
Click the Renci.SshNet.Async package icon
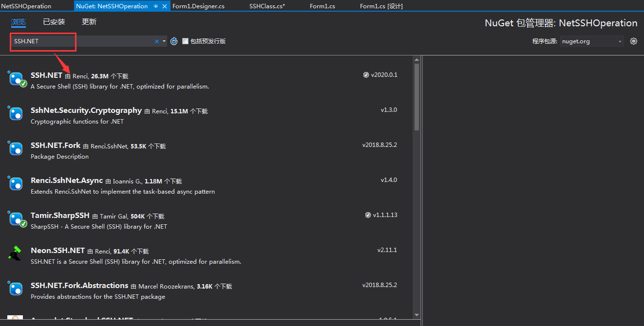coord(16,184)
